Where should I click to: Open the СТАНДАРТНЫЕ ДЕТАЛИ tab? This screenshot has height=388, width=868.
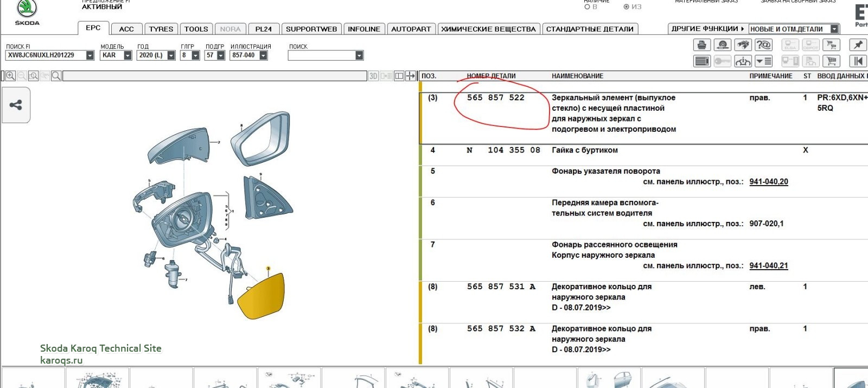pyautogui.click(x=590, y=29)
